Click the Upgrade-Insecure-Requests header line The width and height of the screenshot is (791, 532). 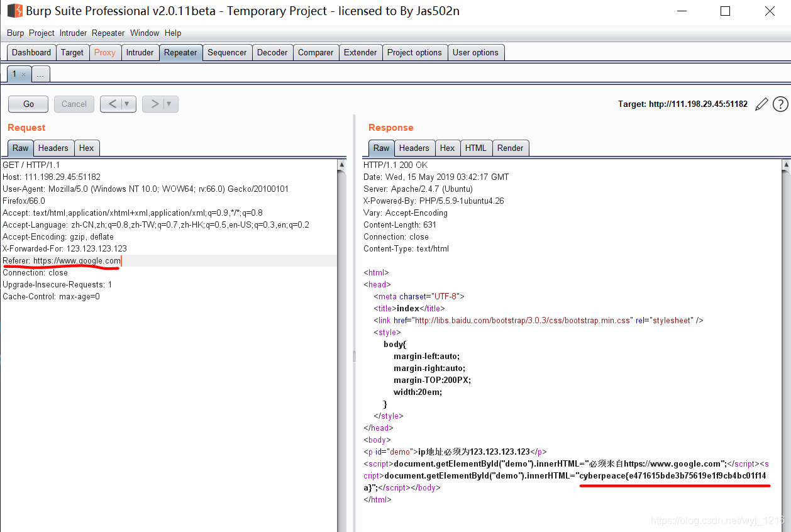[x=57, y=284]
